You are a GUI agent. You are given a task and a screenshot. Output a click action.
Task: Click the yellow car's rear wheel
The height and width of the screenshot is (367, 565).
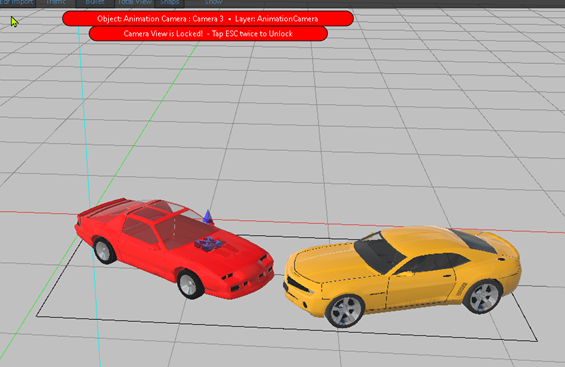coord(482,297)
